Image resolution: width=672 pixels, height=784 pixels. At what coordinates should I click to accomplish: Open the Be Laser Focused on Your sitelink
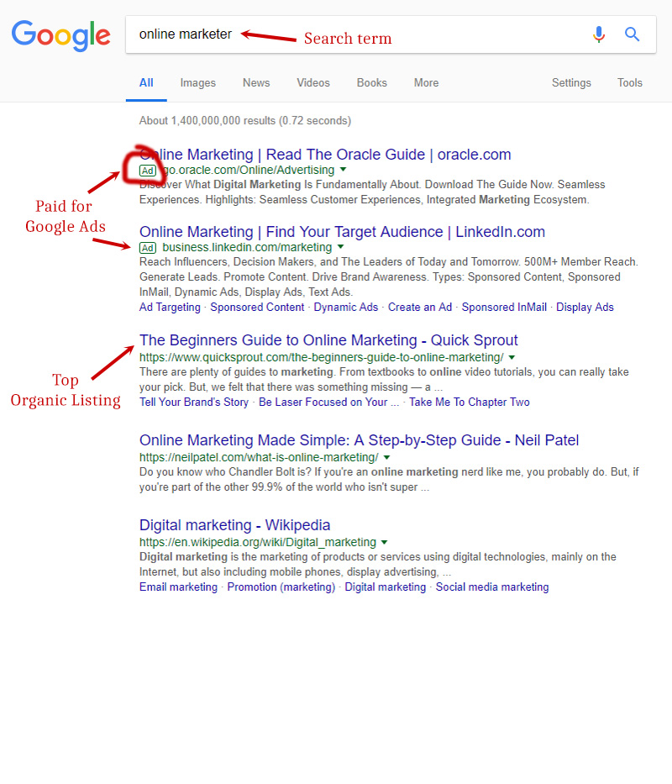[328, 402]
